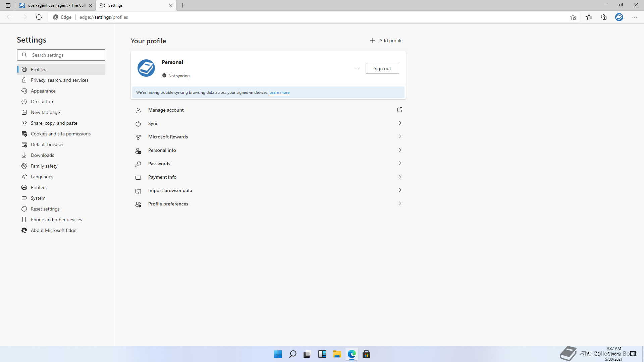644x362 pixels.
Task: Click the Sign out button
Action: pyautogui.click(x=382, y=68)
